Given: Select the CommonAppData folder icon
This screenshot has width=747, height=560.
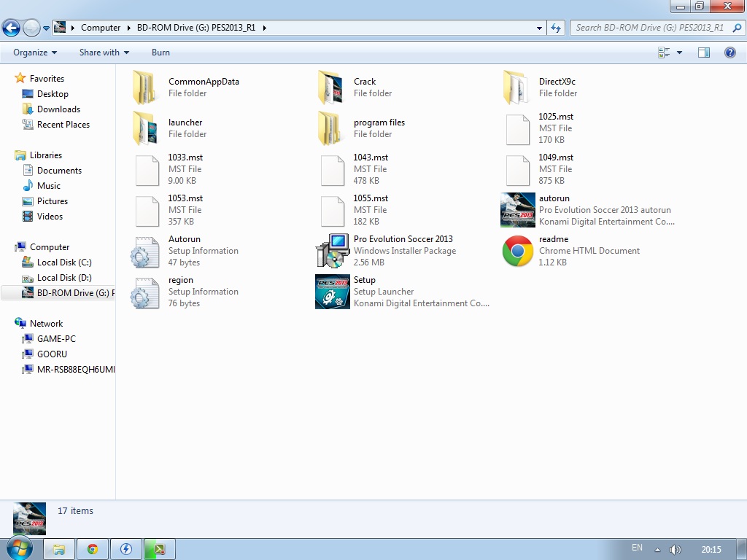Looking at the screenshot, I should pos(145,87).
